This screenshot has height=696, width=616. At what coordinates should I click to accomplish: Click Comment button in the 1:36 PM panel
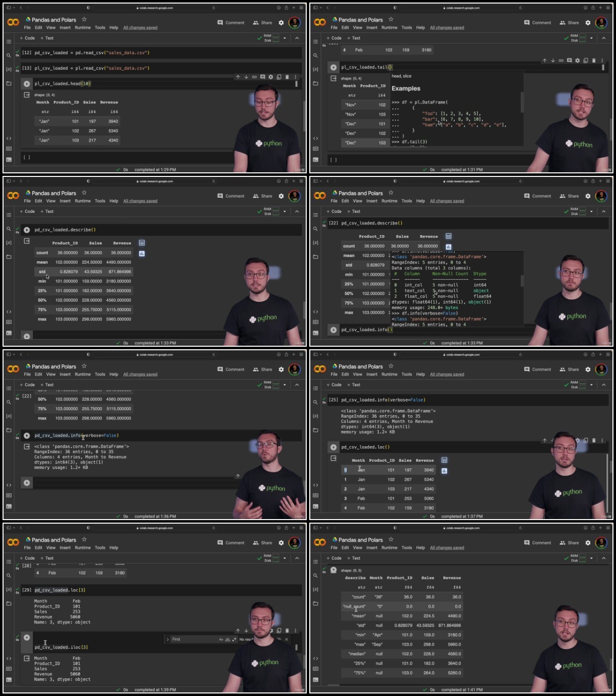tap(231, 370)
